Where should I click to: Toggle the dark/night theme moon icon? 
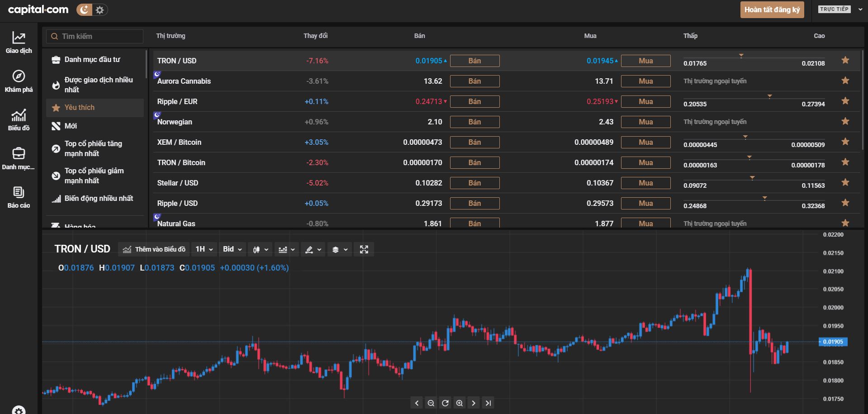click(x=84, y=10)
